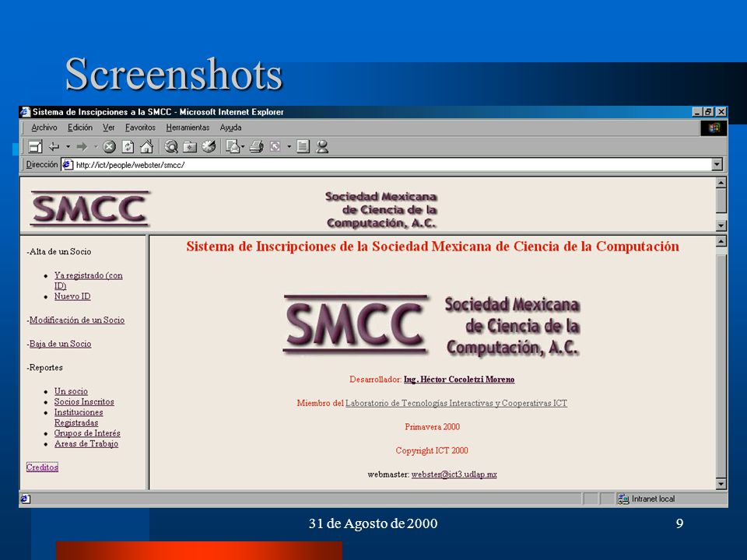Click the large SMCC logo in main frame
The image size is (747, 560).
[356, 325]
